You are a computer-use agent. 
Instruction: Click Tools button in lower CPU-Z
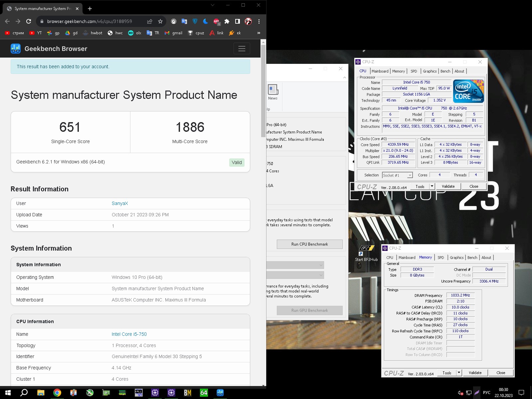click(x=447, y=373)
